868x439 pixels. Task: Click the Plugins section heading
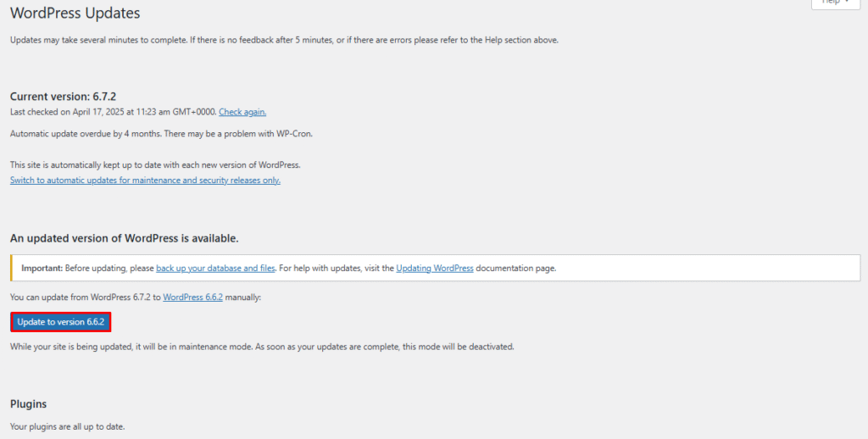point(28,404)
